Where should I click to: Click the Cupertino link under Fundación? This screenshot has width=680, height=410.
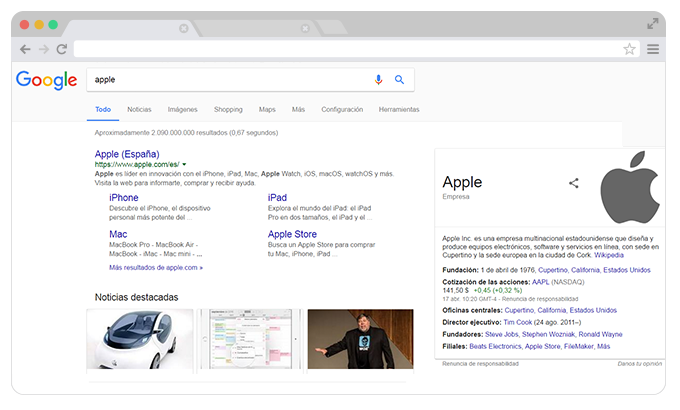[552, 270]
